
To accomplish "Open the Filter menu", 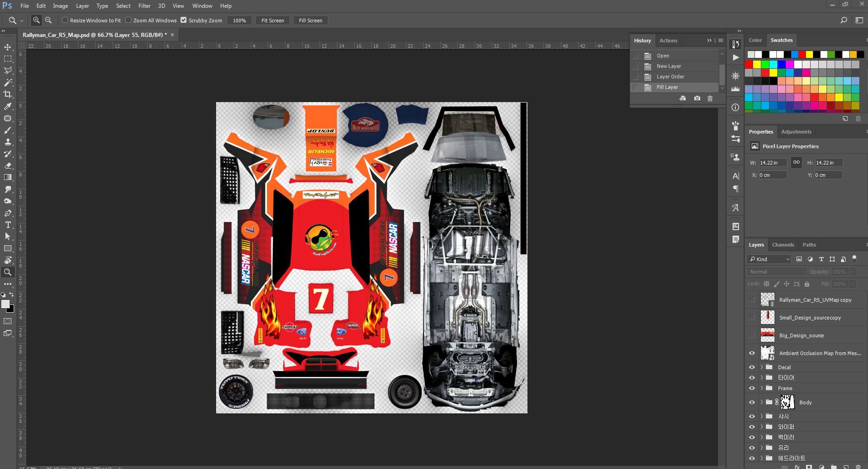I will coord(145,6).
